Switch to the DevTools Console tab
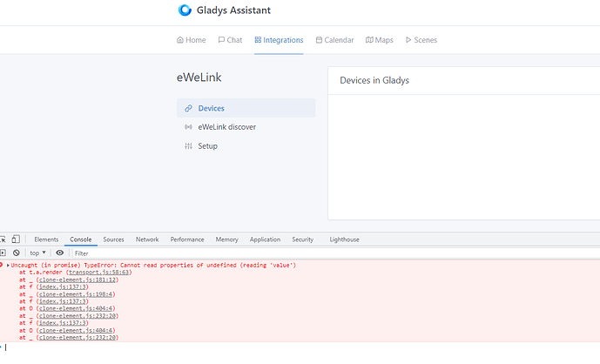Image resolution: width=600 pixels, height=364 pixels. tap(81, 239)
